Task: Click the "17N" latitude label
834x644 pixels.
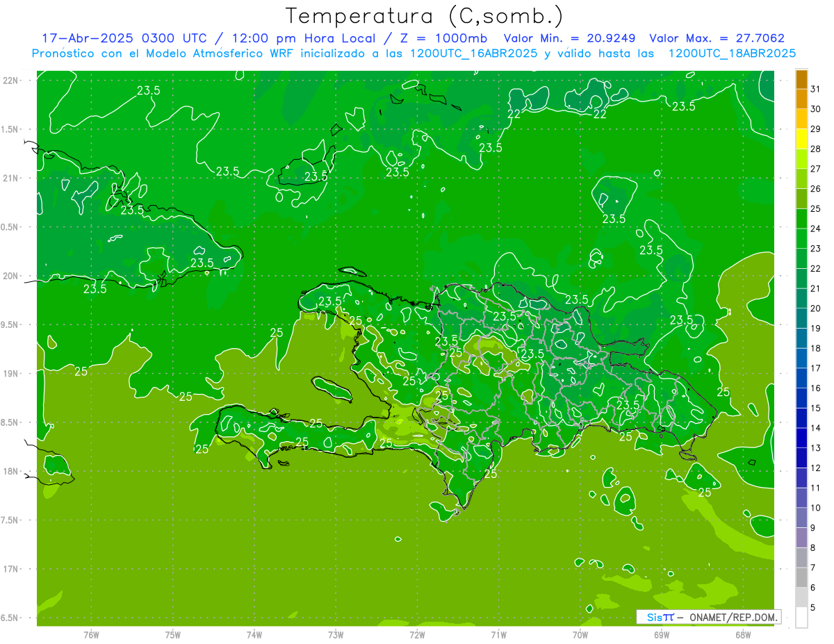Action: tap(11, 569)
